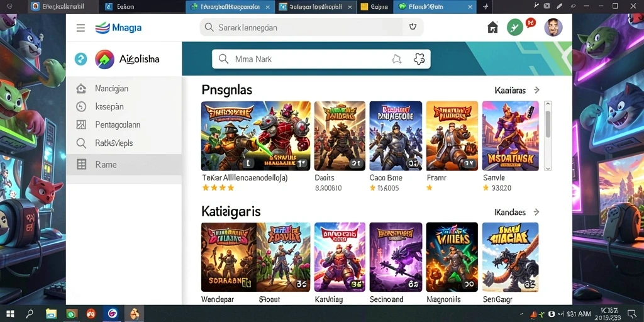The width and height of the screenshot is (644, 322).
Task: Click the magnifier icon beside RatksMepls
Action: [x=81, y=143]
